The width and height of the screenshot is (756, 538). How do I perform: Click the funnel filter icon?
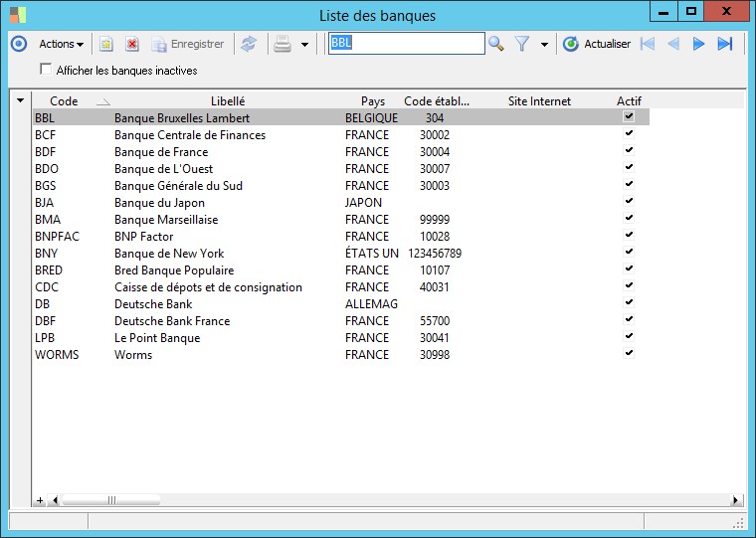[x=522, y=44]
